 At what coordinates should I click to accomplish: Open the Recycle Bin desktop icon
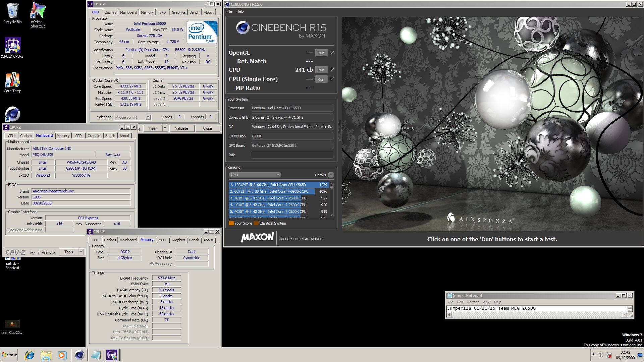(12, 13)
